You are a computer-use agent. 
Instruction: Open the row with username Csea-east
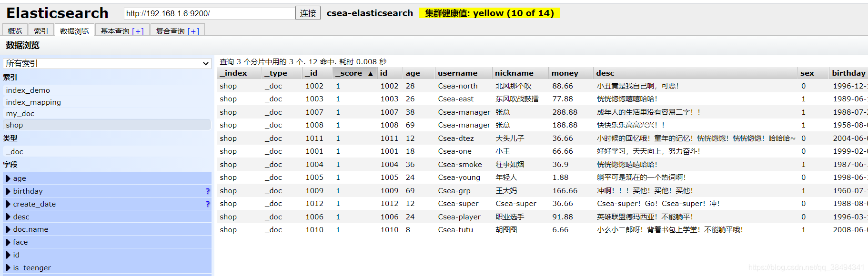(x=543, y=99)
